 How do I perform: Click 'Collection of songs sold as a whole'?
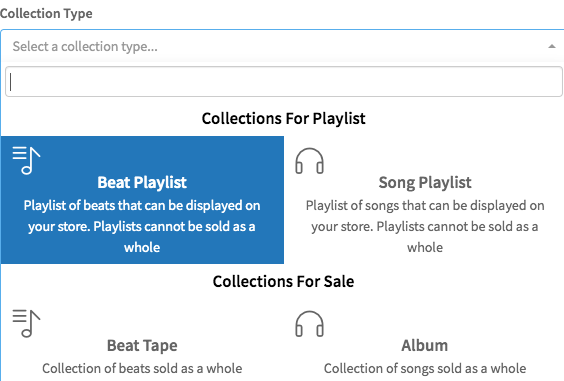point(425,368)
